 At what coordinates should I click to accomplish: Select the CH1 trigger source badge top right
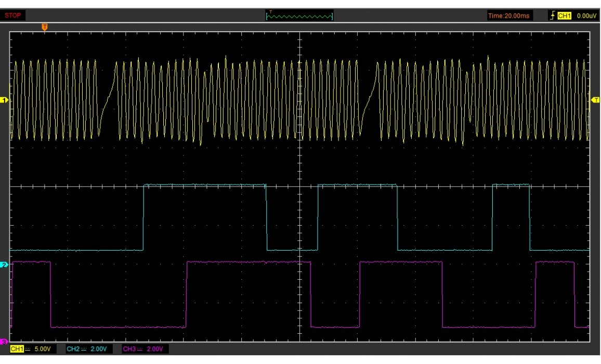[x=565, y=16]
